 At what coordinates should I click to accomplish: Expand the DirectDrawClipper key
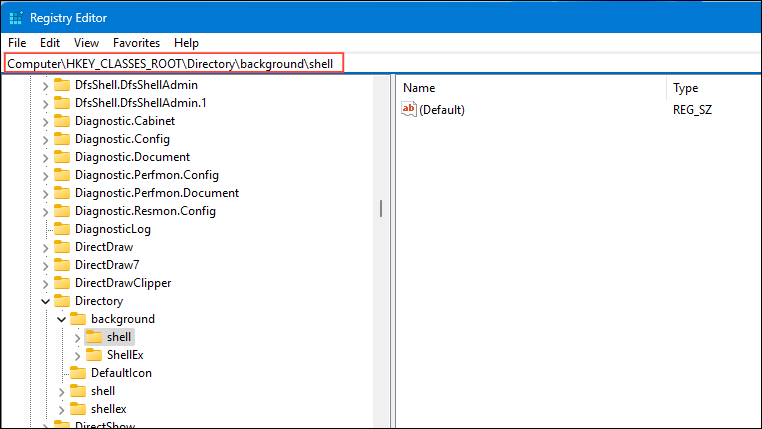pyautogui.click(x=45, y=284)
